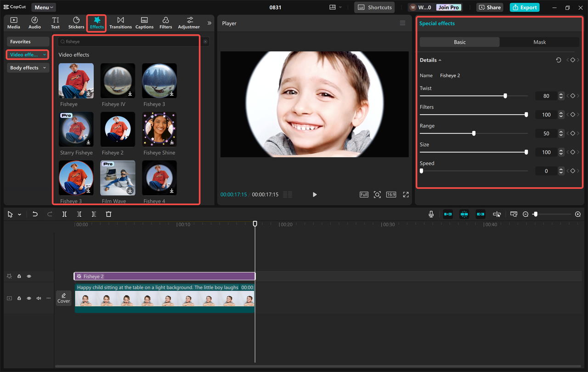Toggle main track magnet
Image resolution: width=588 pixels, height=372 pixels.
tap(448, 214)
